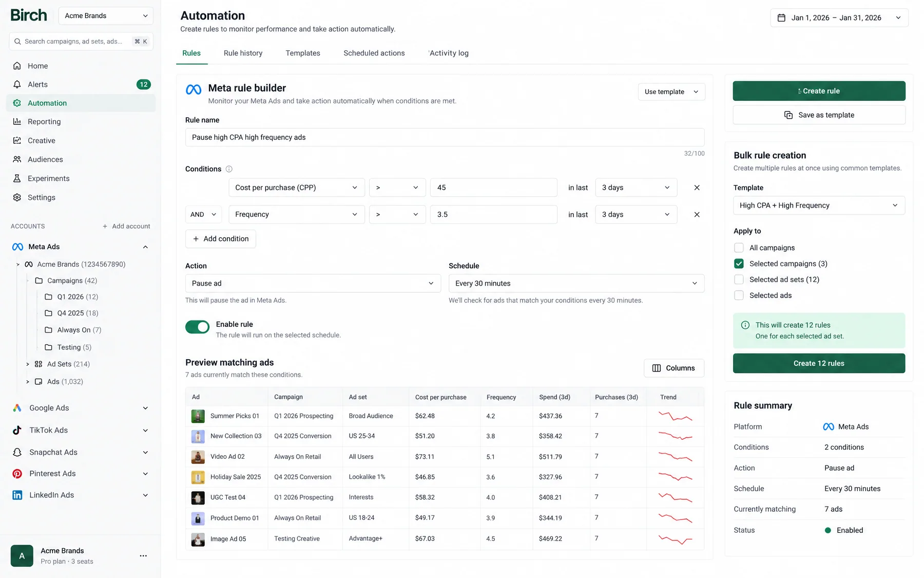Click the Create 12 rules button
The width and height of the screenshot is (924, 578).
[819, 363]
